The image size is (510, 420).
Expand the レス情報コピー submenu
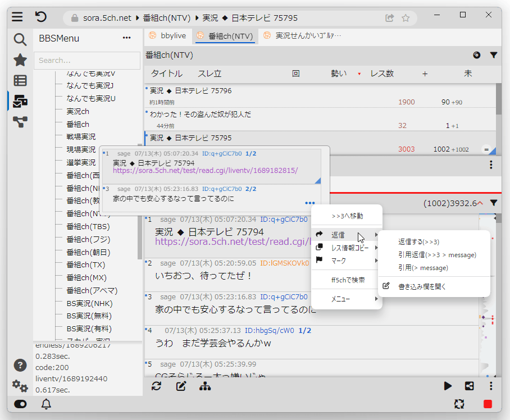[x=347, y=248]
